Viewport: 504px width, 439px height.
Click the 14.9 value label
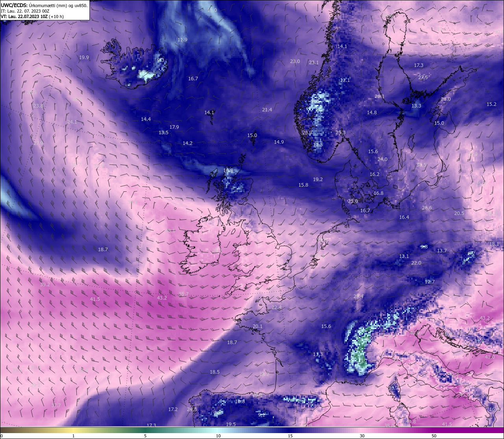coord(279,142)
